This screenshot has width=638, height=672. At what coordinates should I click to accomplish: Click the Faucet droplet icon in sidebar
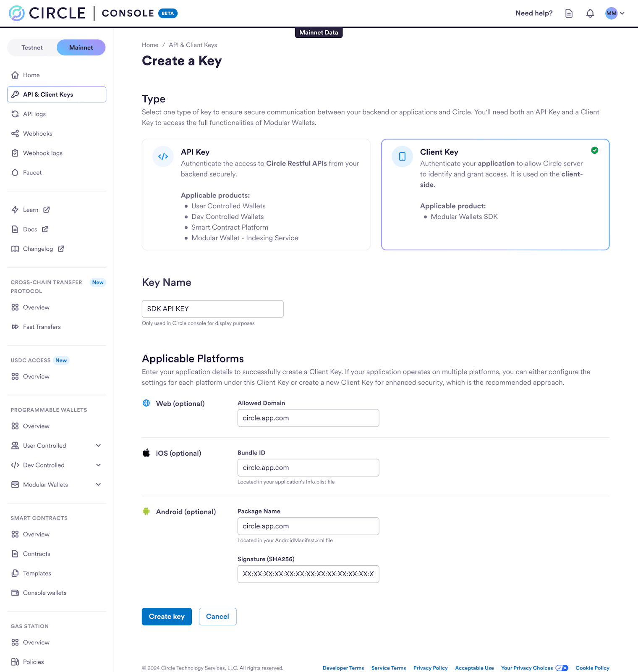15,173
